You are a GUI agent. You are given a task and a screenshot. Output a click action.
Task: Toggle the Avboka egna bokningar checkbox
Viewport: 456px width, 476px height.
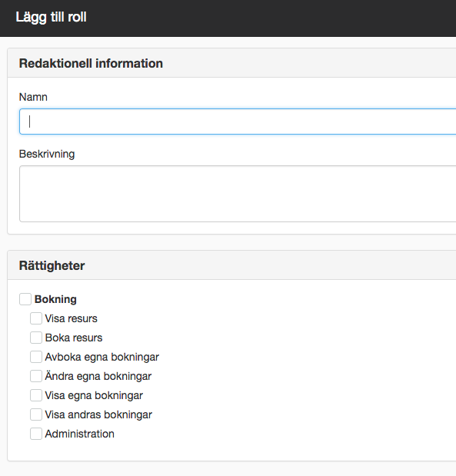tap(36, 357)
